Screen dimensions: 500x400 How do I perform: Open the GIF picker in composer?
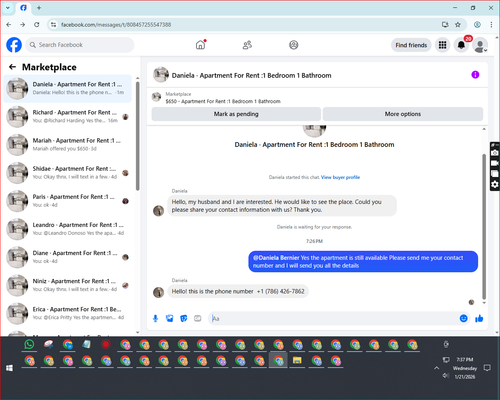click(198, 319)
